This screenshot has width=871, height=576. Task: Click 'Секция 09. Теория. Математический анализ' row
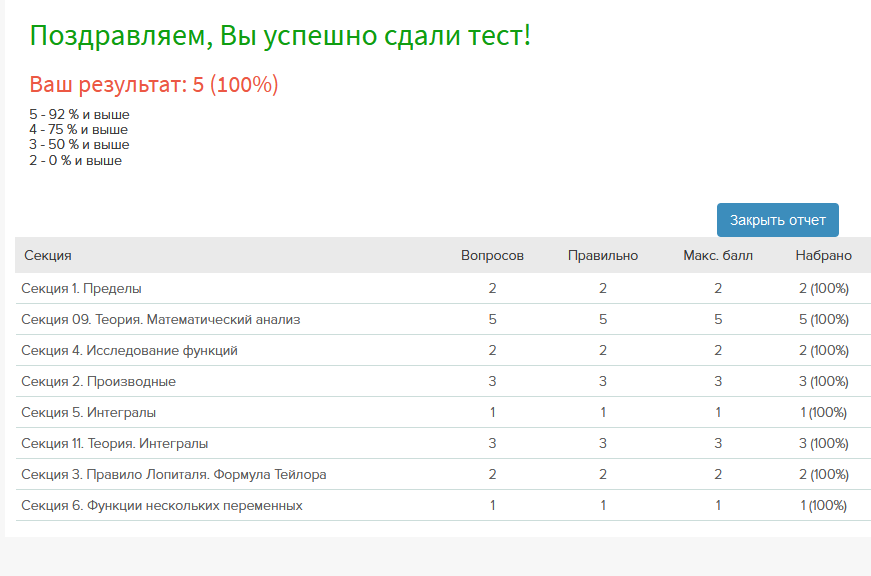tap(443, 319)
